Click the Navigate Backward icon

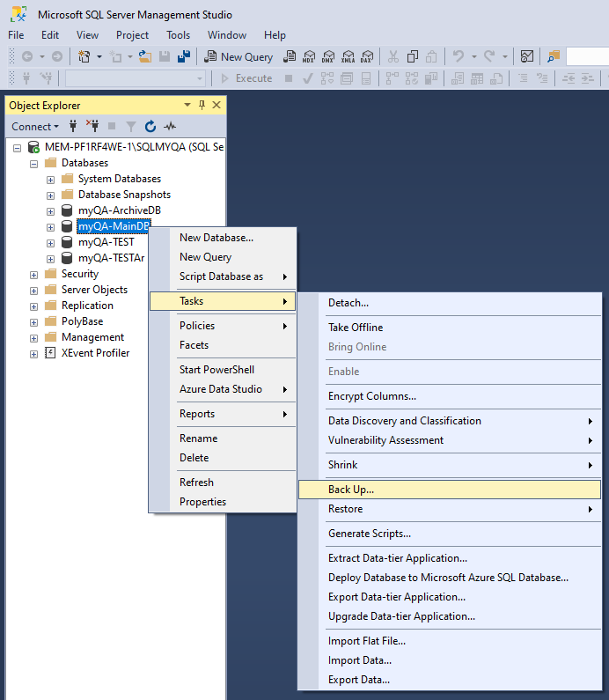pos(27,56)
